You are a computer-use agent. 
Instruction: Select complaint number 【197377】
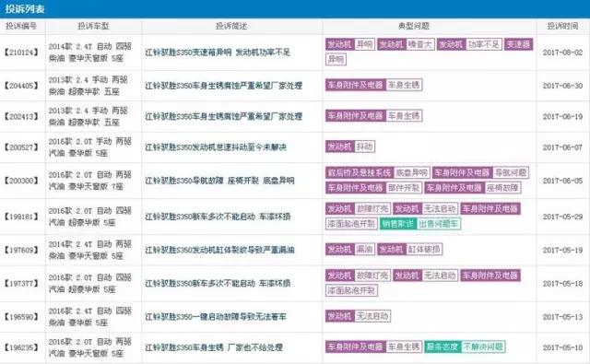tap(21, 283)
